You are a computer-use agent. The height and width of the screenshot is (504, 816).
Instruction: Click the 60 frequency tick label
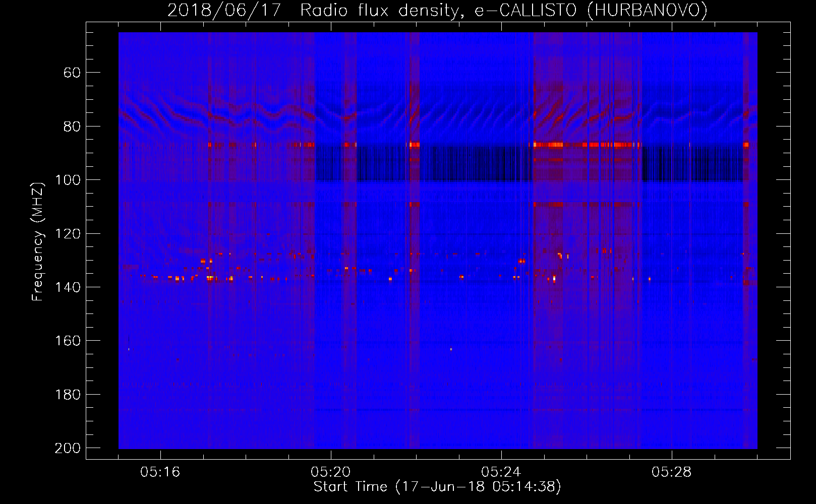pyautogui.click(x=72, y=73)
